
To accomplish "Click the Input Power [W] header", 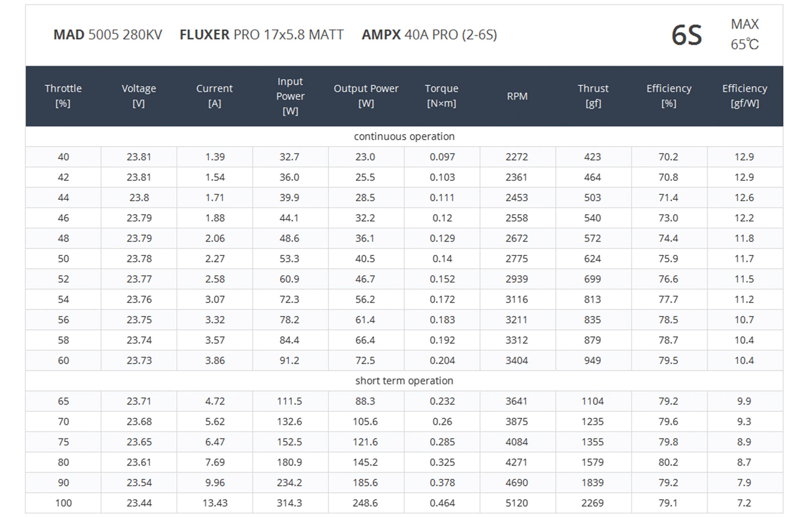I will [x=290, y=96].
